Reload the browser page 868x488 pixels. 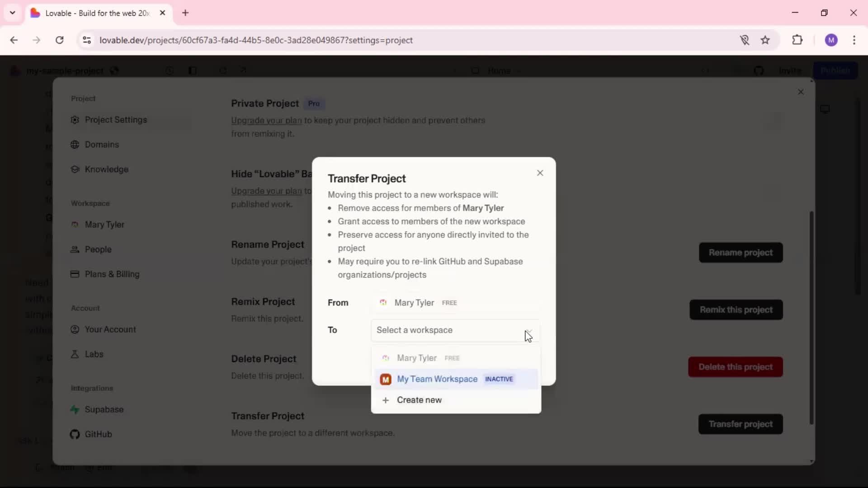tap(59, 40)
